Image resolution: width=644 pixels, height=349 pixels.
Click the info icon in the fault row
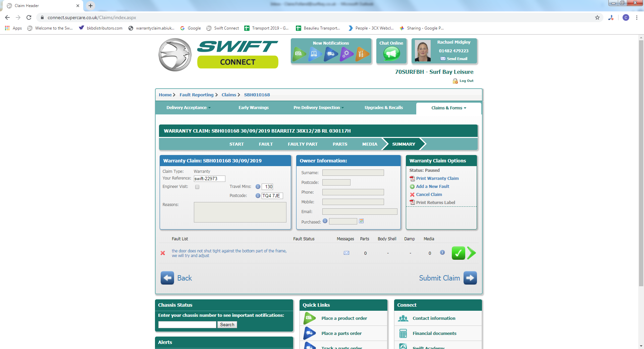(442, 252)
